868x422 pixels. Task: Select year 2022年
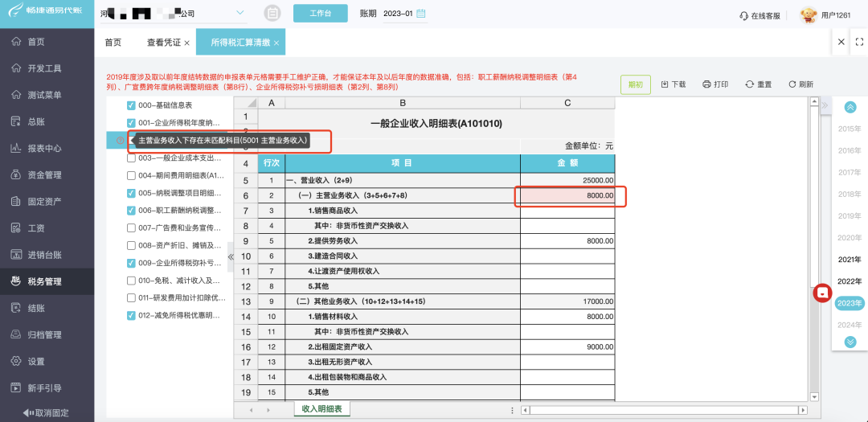pyautogui.click(x=850, y=281)
